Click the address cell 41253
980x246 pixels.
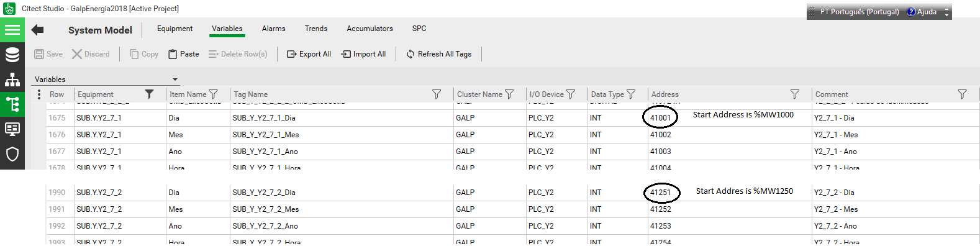click(x=661, y=226)
